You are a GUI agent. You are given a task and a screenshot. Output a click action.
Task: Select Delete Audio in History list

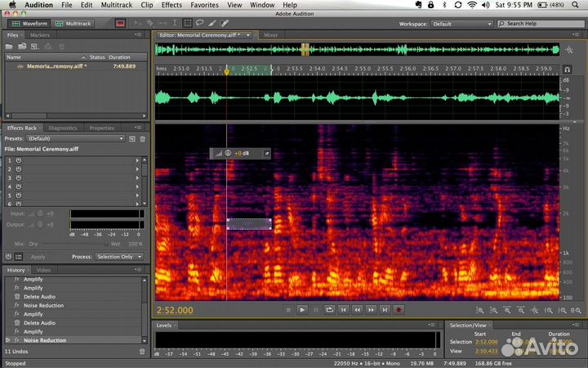(39, 296)
